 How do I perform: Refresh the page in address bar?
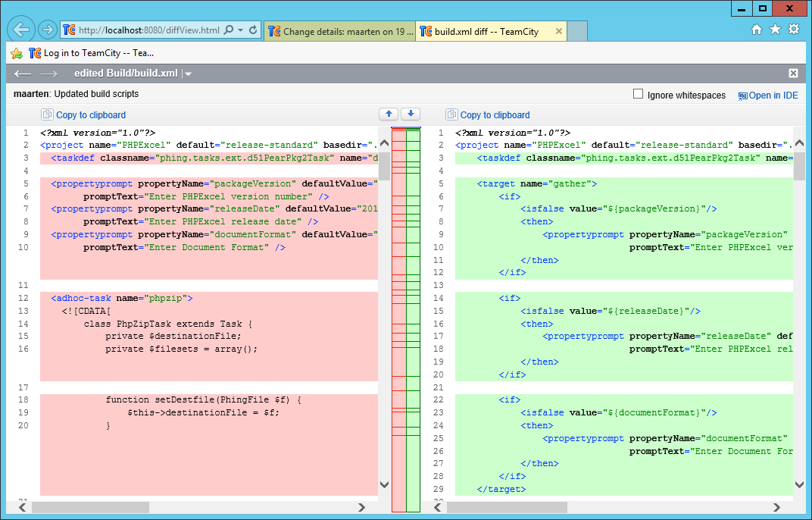pyautogui.click(x=253, y=30)
